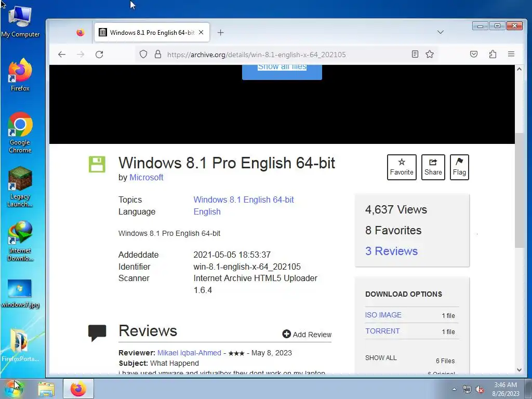
Task: Click the Reviews speech bubble icon
Action: click(97, 332)
